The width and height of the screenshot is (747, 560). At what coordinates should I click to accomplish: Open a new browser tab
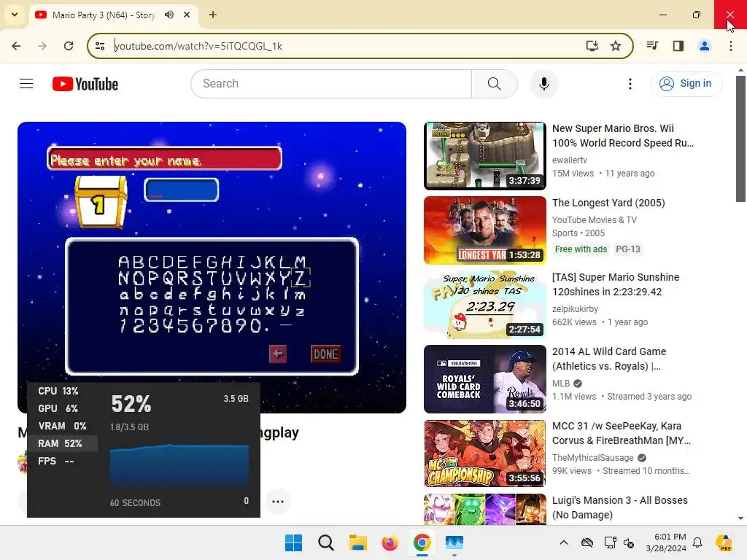pyautogui.click(x=213, y=15)
